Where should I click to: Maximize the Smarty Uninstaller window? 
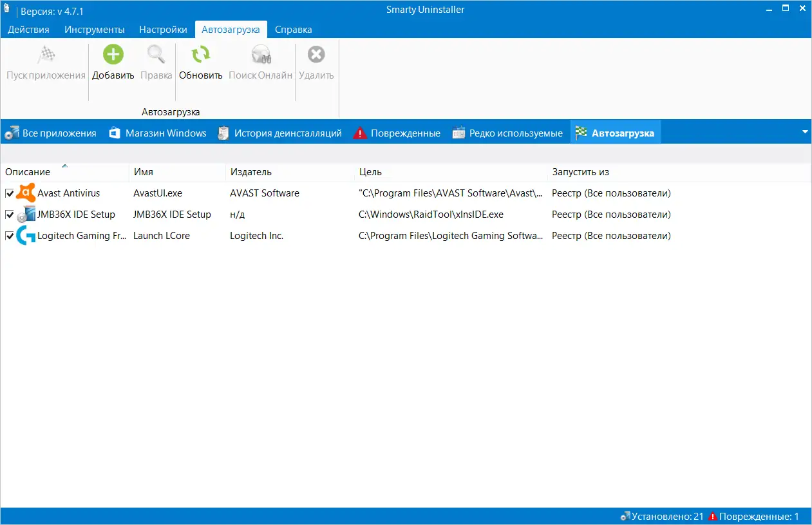coord(786,9)
